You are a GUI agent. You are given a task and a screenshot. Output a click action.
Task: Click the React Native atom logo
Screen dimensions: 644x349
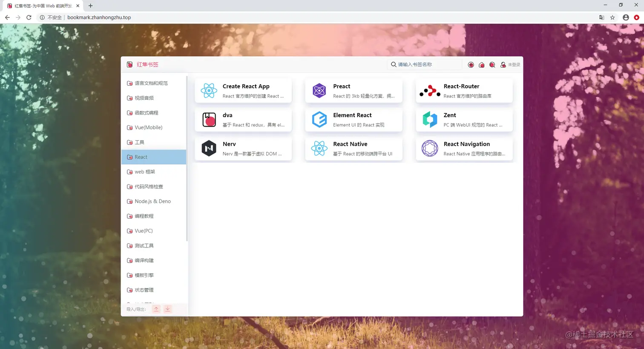(319, 148)
